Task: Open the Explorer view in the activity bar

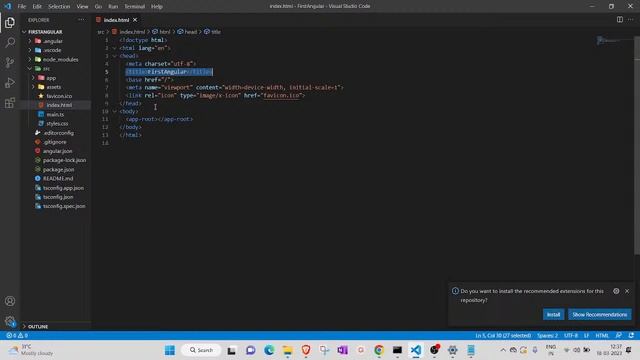Action: 10,22
